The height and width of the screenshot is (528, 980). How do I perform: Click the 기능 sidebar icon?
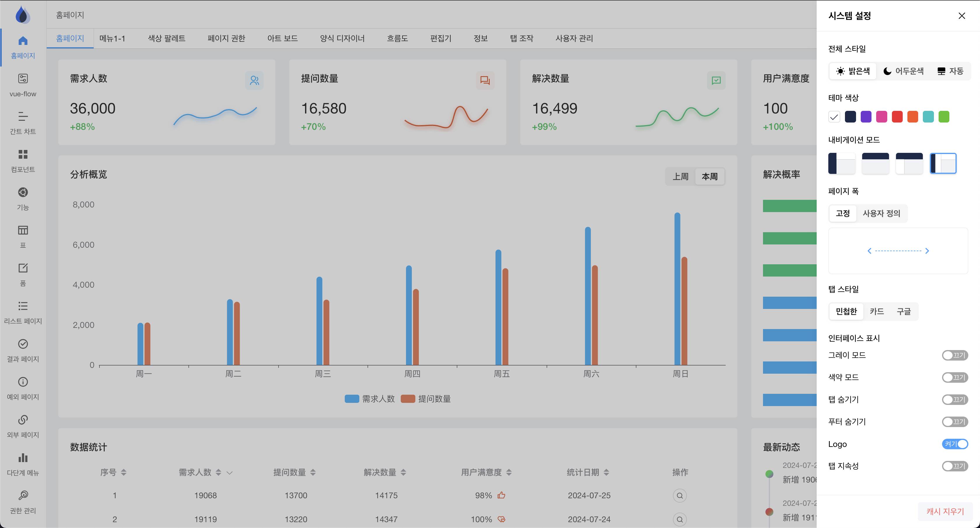pyautogui.click(x=23, y=193)
